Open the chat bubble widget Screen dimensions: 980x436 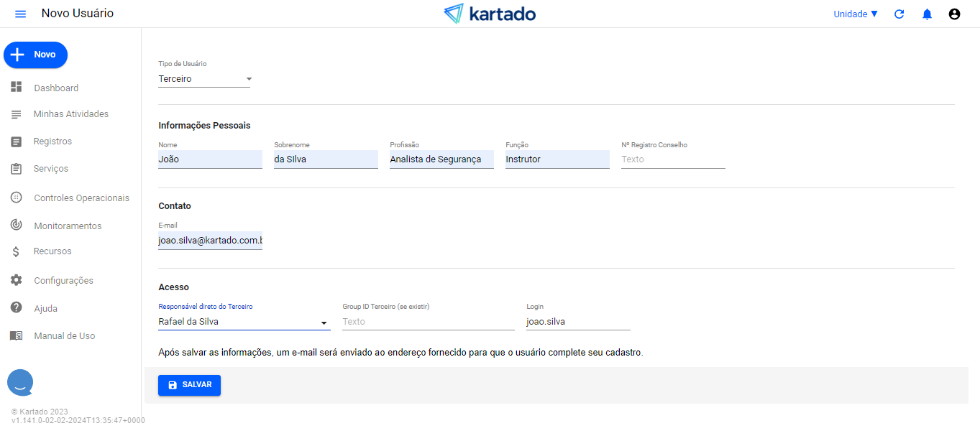(20, 382)
